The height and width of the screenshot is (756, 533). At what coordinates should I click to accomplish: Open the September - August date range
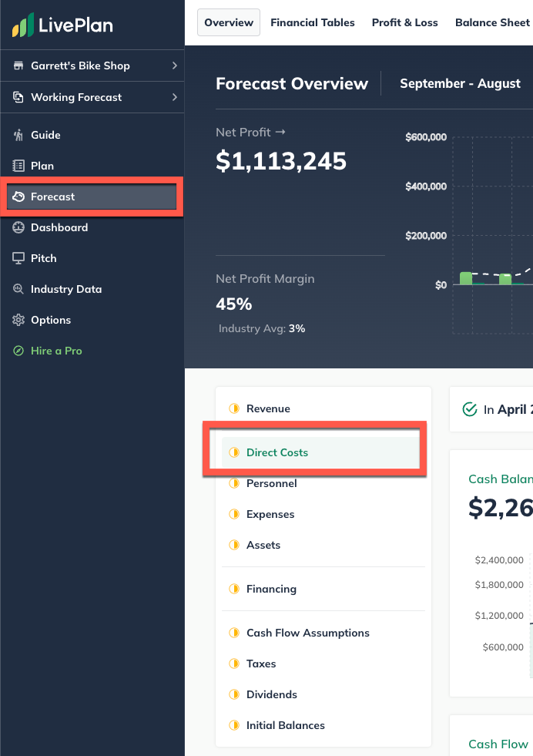click(x=461, y=83)
